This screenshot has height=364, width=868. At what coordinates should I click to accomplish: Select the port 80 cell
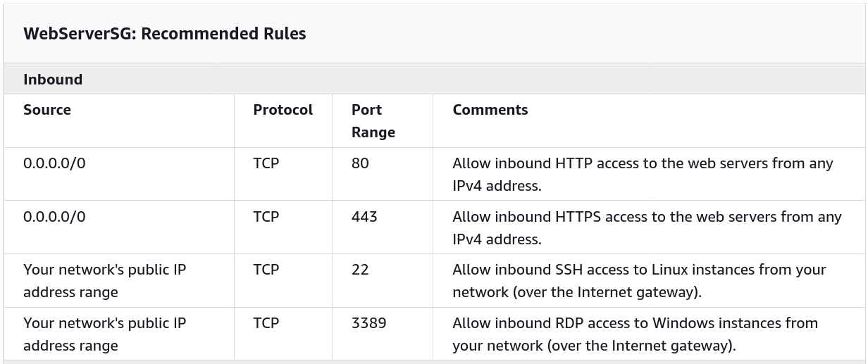[x=360, y=163]
